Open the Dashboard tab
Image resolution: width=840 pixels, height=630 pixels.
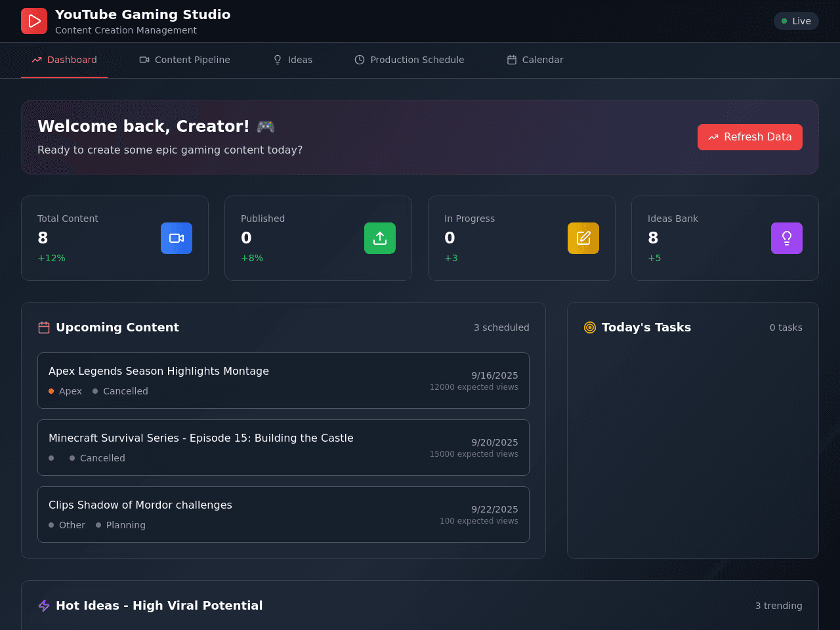(x=64, y=60)
